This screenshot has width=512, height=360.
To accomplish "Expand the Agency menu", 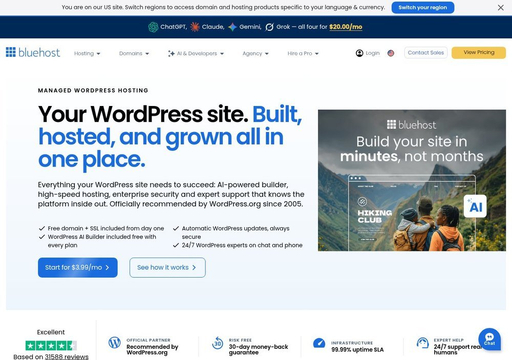I will (255, 53).
